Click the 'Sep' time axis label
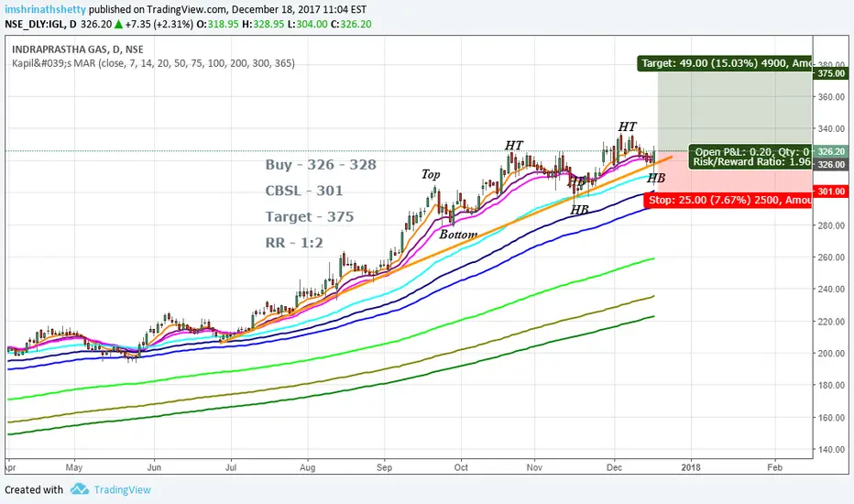854x504 pixels. (384, 467)
